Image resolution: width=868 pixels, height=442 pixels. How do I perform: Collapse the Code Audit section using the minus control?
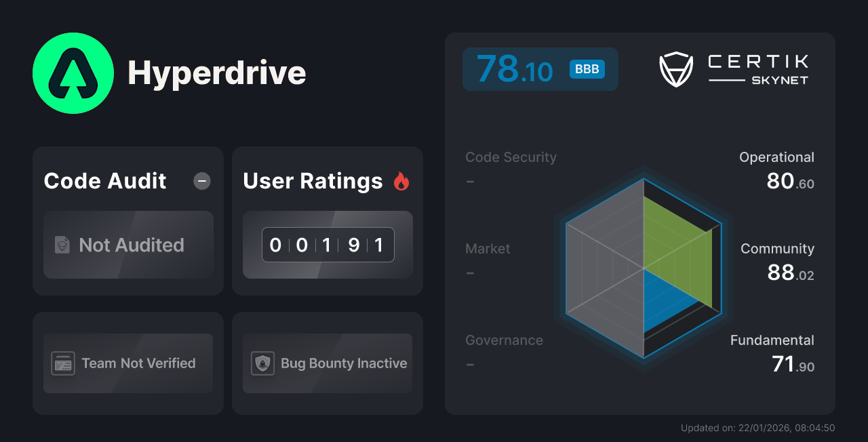click(x=201, y=181)
